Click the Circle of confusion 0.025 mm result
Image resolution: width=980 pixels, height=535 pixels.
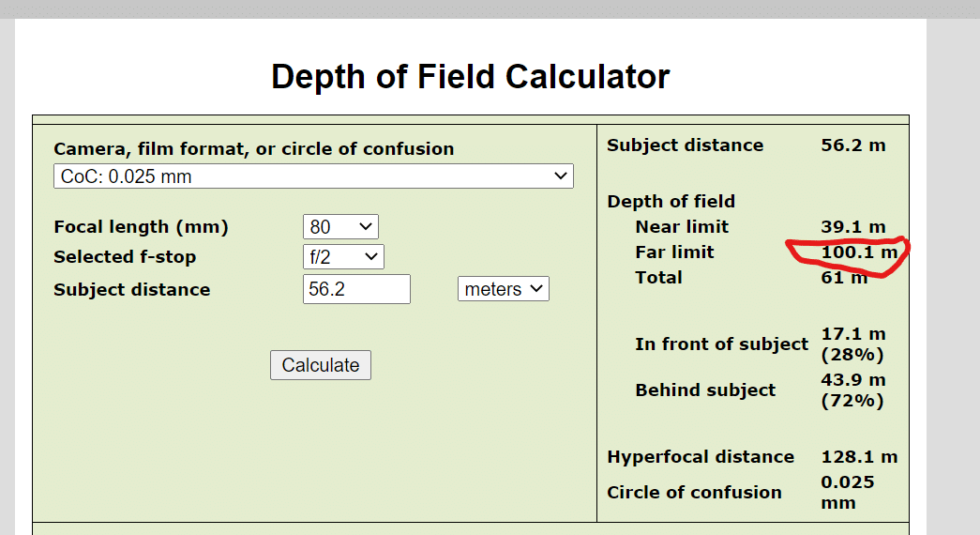(x=848, y=493)
